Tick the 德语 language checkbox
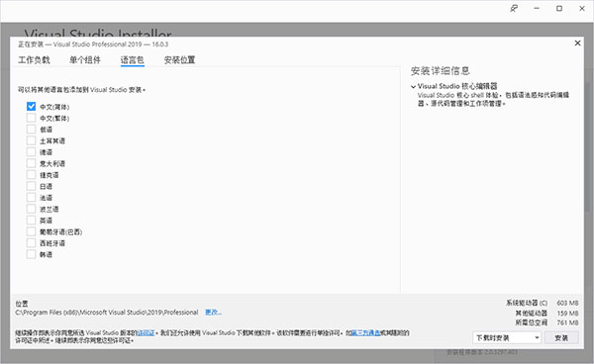This screenshot has height=364, width=594. (31, 152)
